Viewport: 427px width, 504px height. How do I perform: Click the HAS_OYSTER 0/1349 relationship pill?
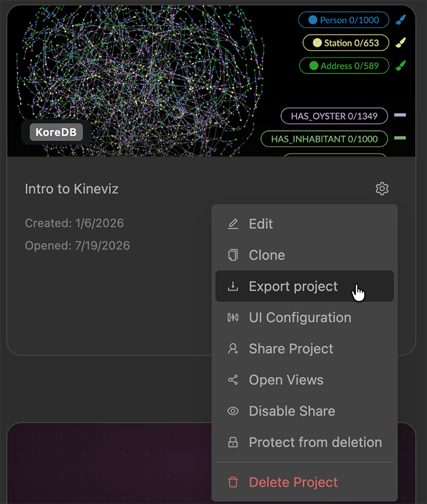(x=334, y=116)
